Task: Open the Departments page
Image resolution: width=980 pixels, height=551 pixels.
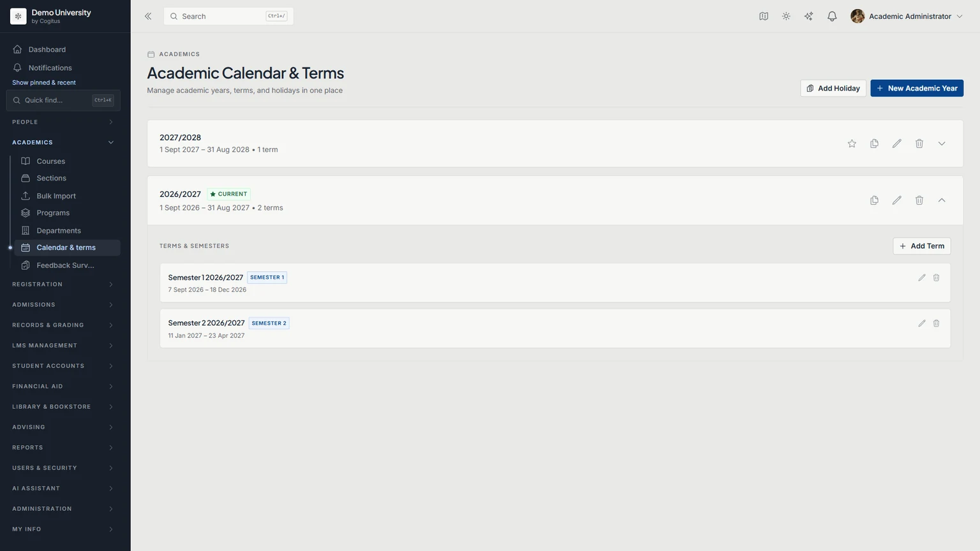Action: (67, 230)
